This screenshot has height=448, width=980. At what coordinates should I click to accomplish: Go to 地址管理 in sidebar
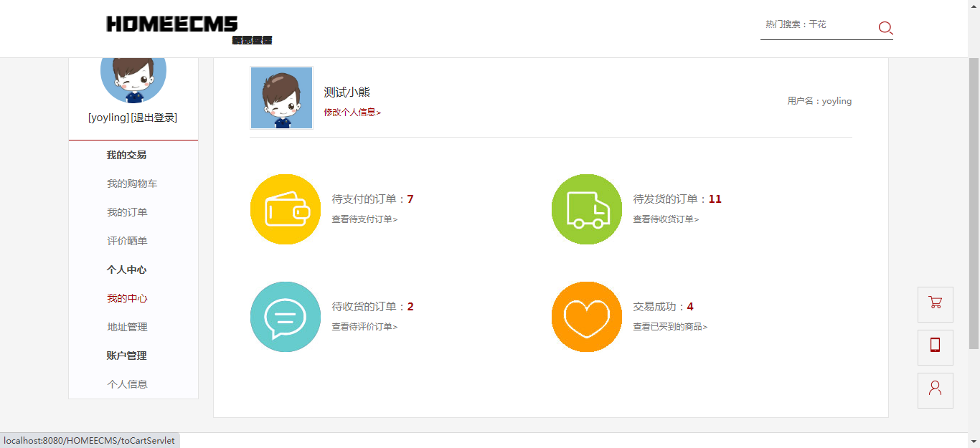click(x=127, y=327)
